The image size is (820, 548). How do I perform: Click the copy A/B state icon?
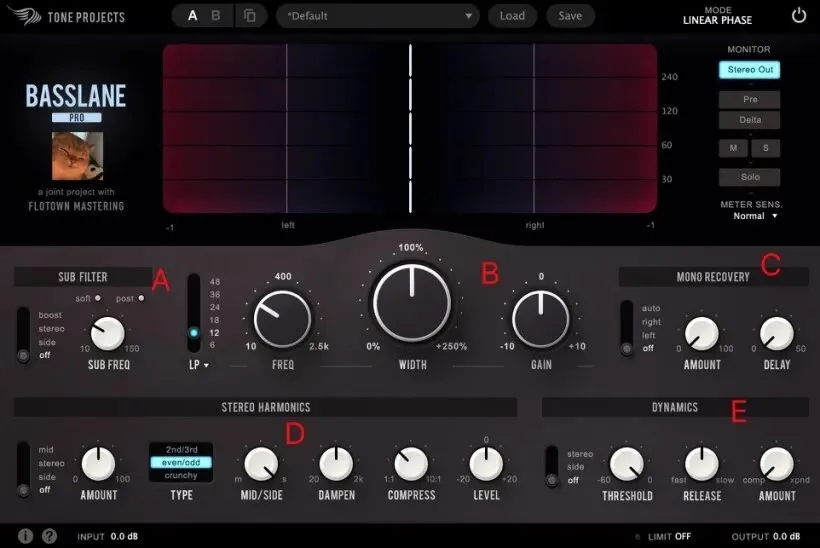point(250,16)
